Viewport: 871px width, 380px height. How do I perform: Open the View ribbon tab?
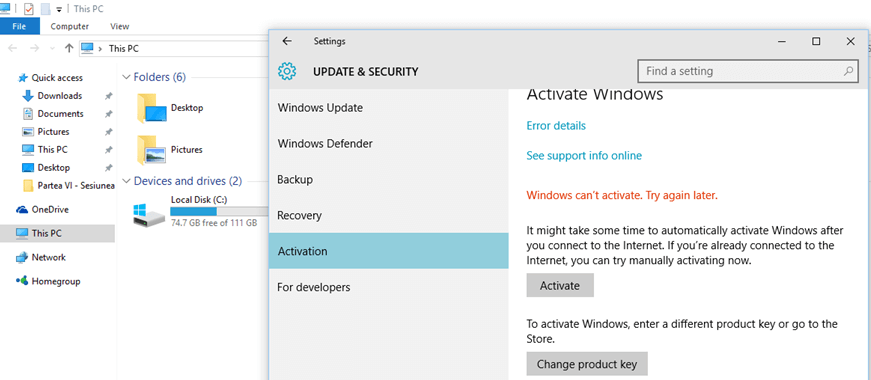click(x=119, y=26)
